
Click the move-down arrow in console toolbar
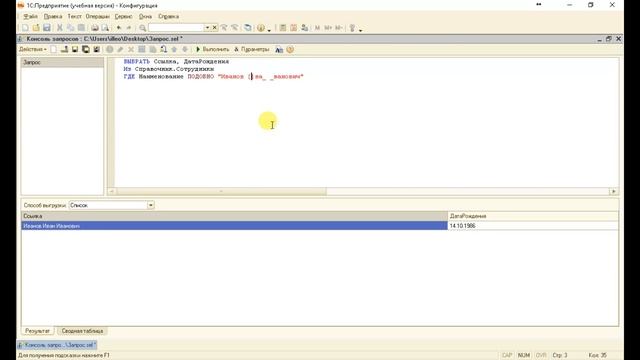pos(185,49)
